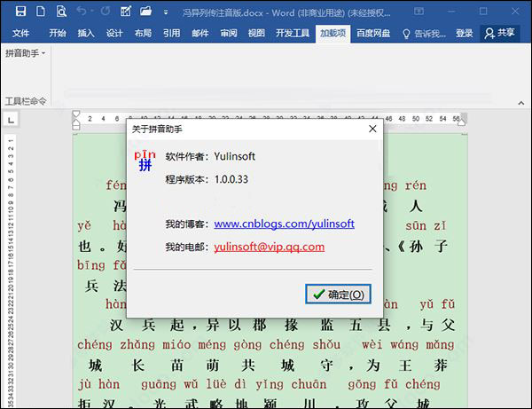Click the edit document pencil icon
The height and width of the screenshot is (409, 532).
coord(126,12)
